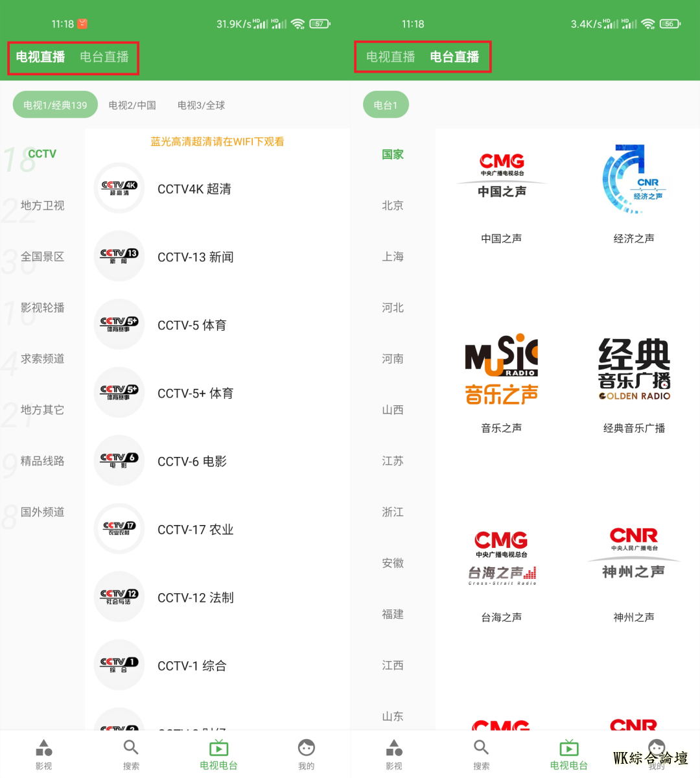Open the CCTV-13 新闻 channel logo
700x778 pixels.
tap(119, 257)
